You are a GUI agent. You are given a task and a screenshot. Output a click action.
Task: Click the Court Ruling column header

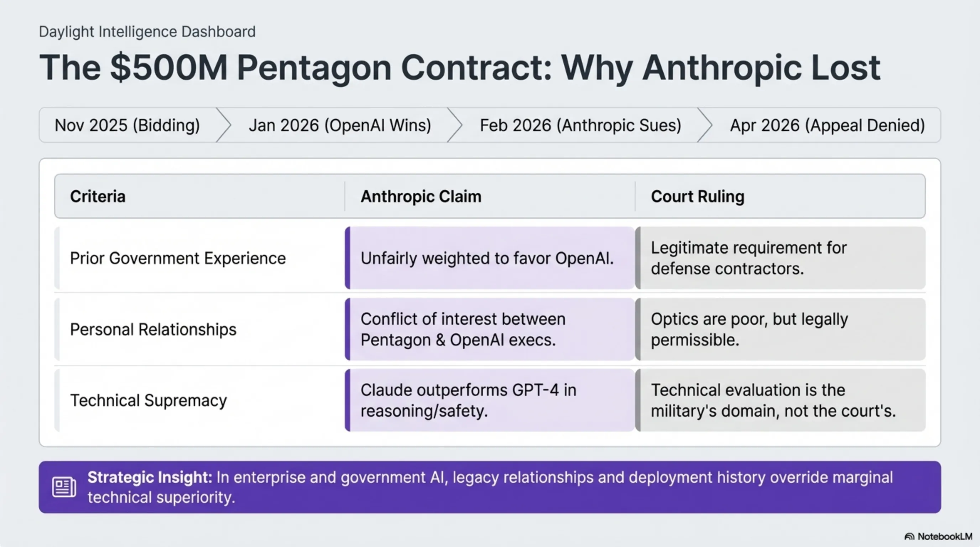(697, 196)
